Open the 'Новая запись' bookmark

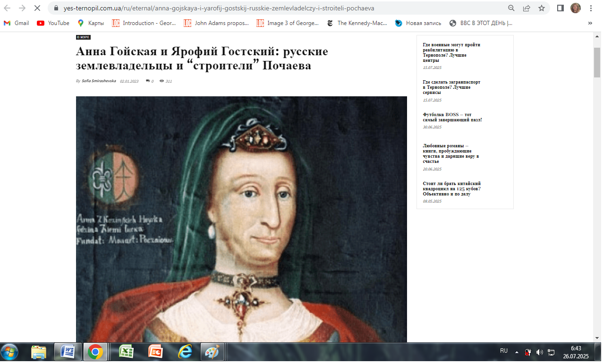[x=418, y=23]
